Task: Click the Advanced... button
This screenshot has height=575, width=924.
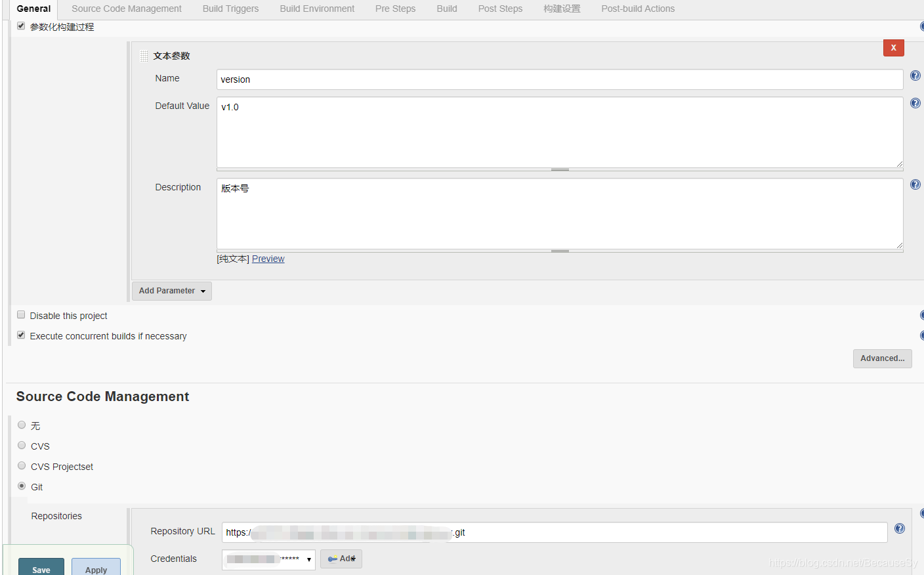Action: tap(883, 358)
